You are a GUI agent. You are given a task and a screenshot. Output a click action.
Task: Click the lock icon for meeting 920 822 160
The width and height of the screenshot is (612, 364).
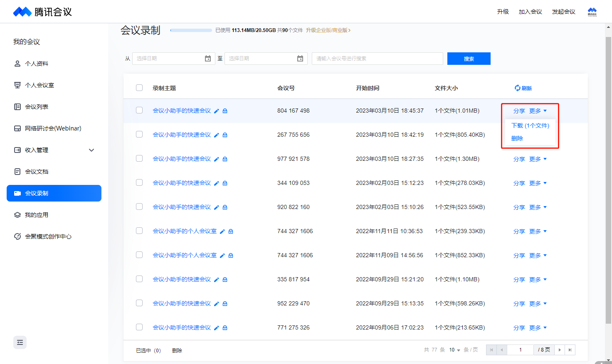[x=225, y=207]
